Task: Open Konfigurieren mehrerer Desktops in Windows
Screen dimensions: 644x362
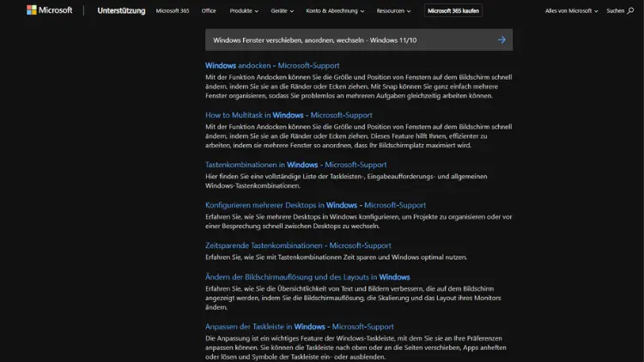Action: tap(315, 205)
